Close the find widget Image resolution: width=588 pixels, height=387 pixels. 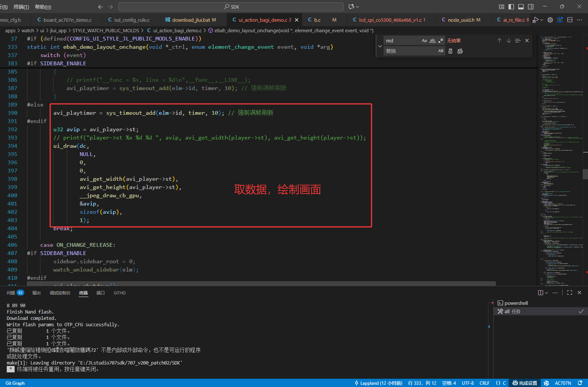pyautogui.click(x=527, y=40)
